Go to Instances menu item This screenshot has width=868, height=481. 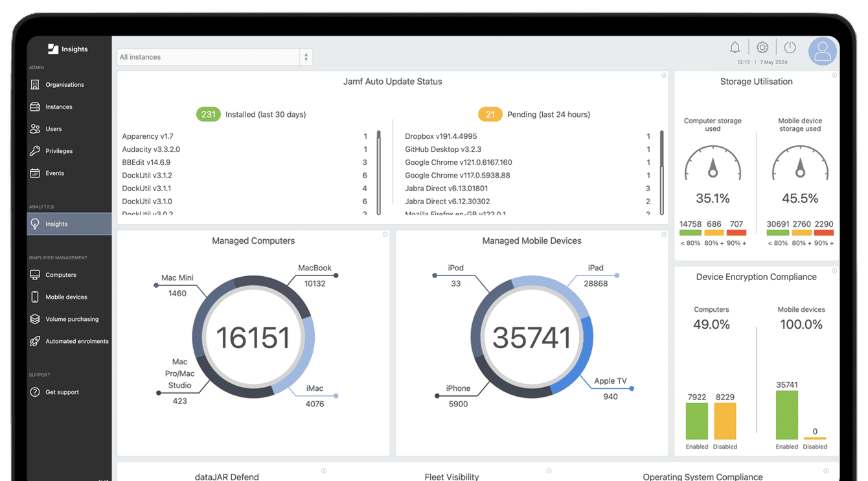69,107
